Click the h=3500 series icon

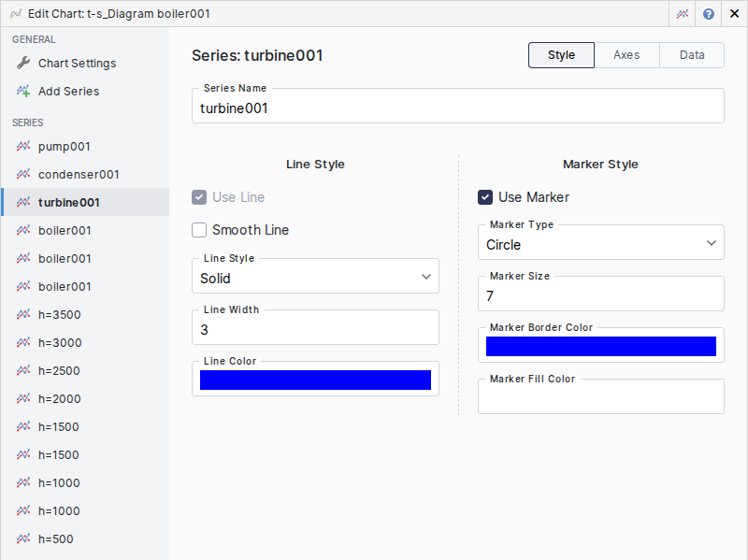[23, 315]
